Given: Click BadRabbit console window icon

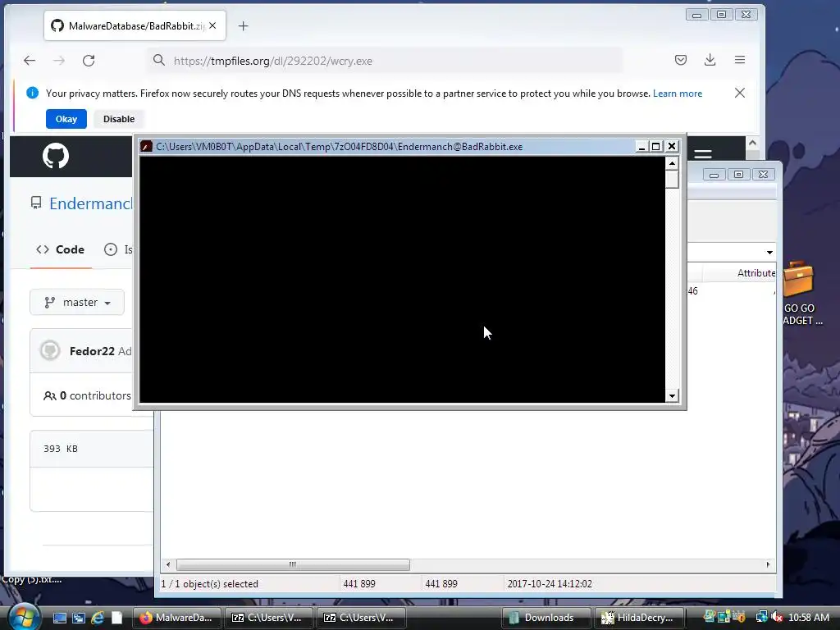Looking at the screenshot, I should coord(146,147).
